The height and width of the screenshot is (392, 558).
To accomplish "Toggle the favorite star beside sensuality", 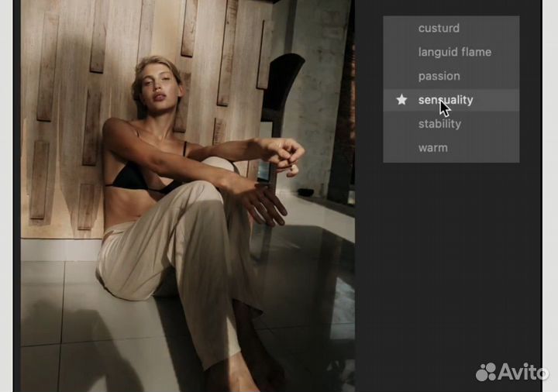I will (x=401, y=100).
